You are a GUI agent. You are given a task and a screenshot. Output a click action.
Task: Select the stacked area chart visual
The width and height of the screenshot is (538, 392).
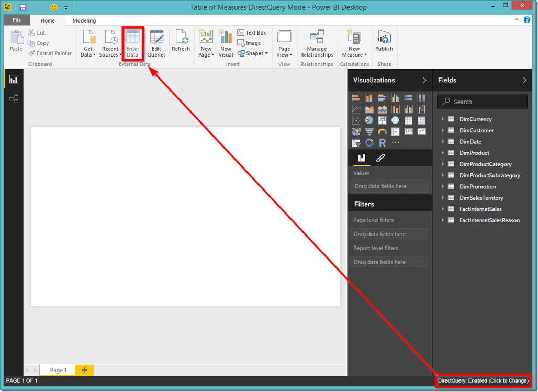(382, 109)
